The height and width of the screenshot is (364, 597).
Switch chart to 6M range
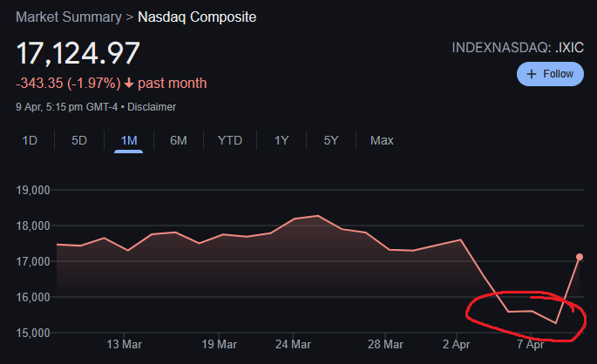click(x=178, y=140)
